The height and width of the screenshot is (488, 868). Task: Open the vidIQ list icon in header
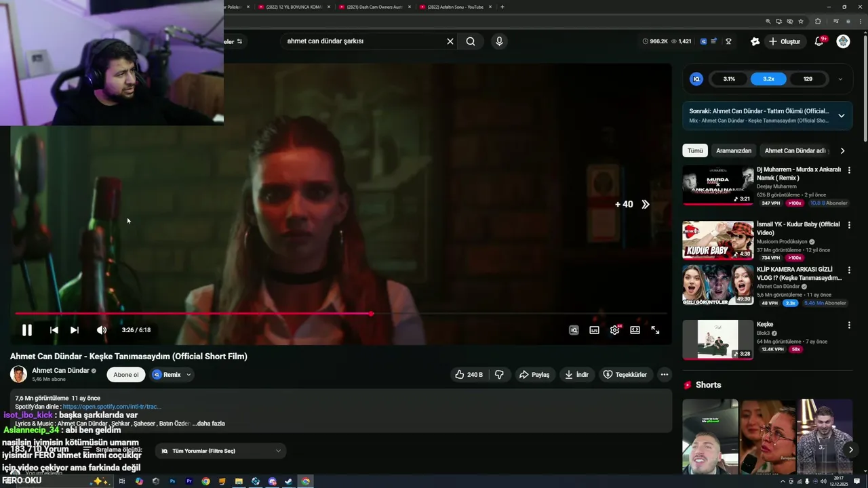713,41
